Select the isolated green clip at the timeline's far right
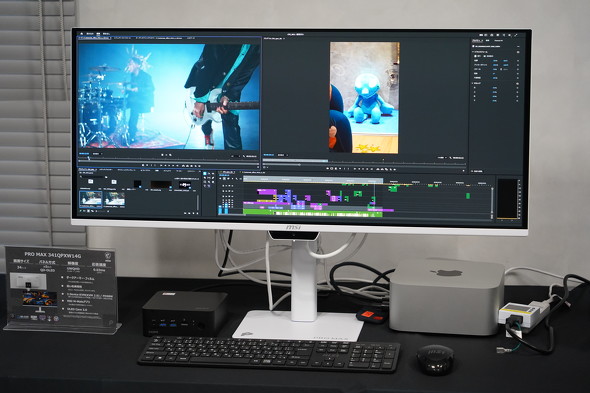 [x=468, y=196]
